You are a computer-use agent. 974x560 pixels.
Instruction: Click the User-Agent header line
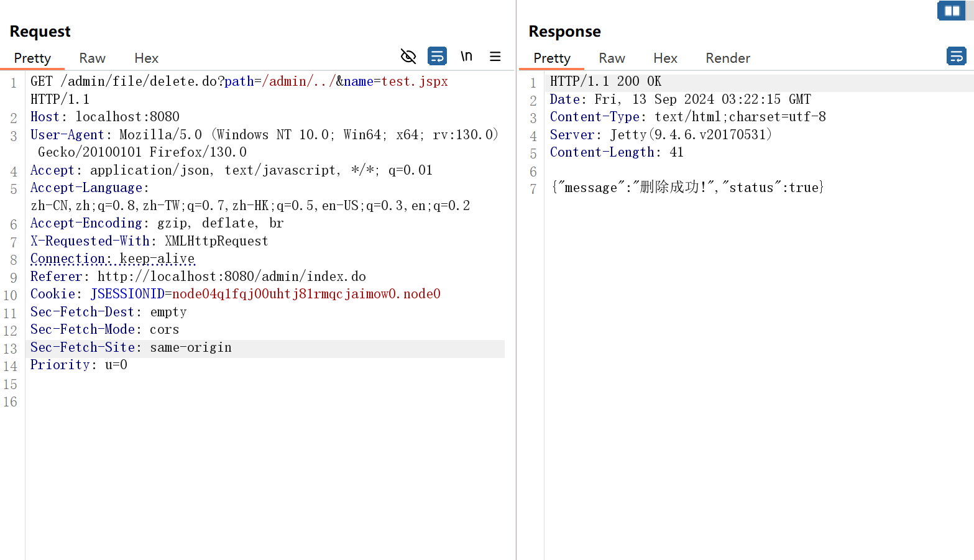[x=265, y=135]
